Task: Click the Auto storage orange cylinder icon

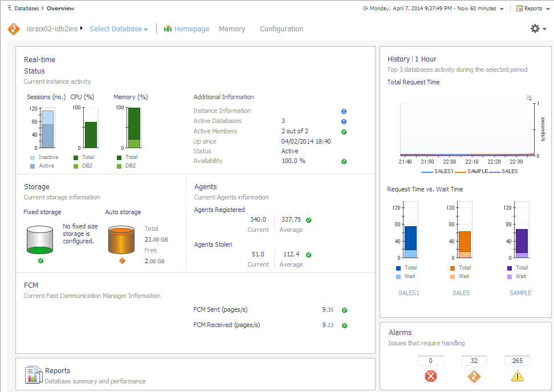Action: click(121, 239)
